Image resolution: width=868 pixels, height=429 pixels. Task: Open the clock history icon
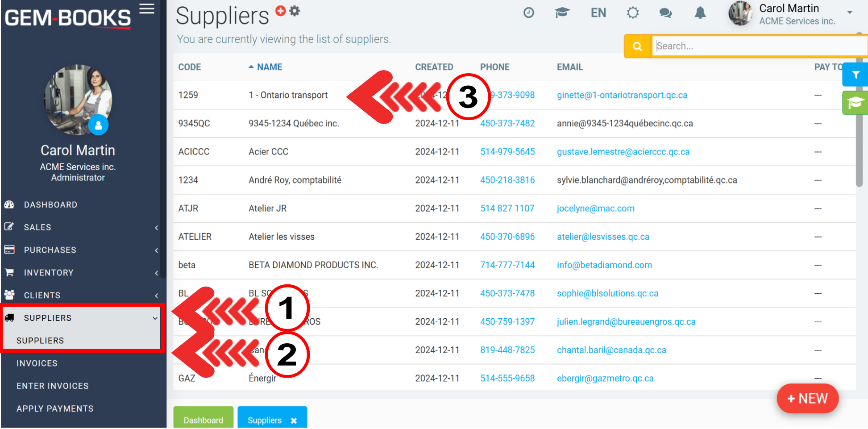point(528,13)
